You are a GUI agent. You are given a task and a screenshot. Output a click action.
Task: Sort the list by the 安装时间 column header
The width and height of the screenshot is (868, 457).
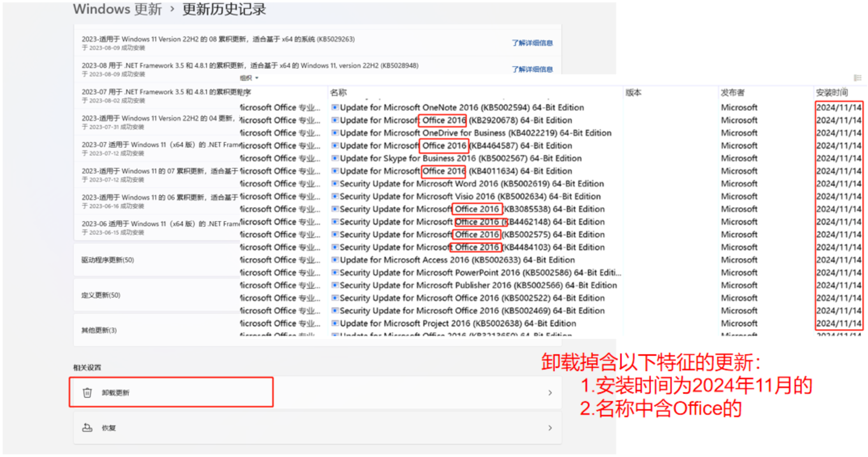[x=831, y=92]
